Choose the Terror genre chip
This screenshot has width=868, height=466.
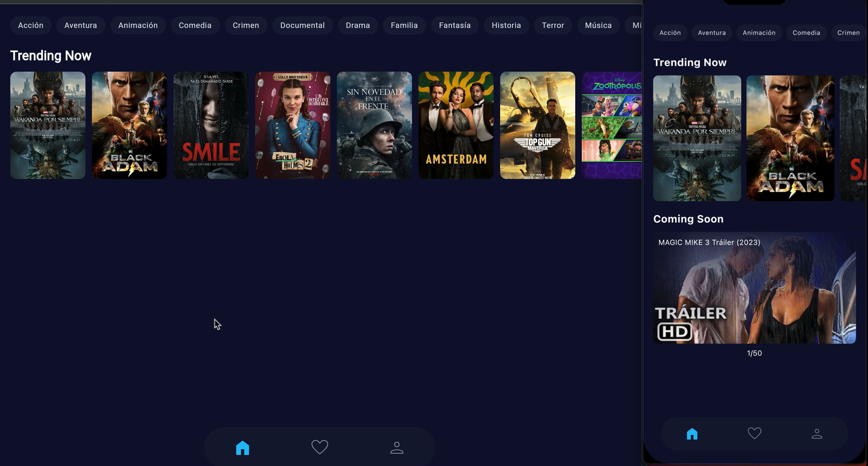pyautogui.click(x=553, y=25)
